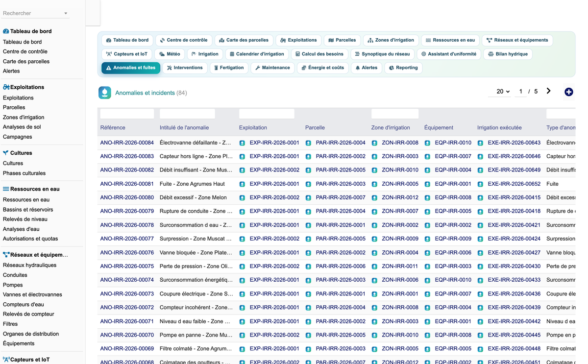This screenshot has width=588, height=364.
Task: Click the Référence column filter field
Action: tap(127, 114)
